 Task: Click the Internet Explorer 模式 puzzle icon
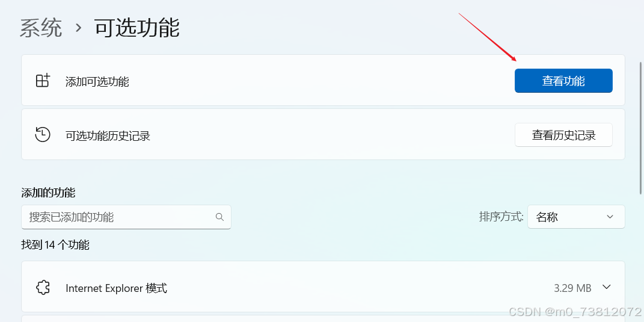[x=43, y=288]
